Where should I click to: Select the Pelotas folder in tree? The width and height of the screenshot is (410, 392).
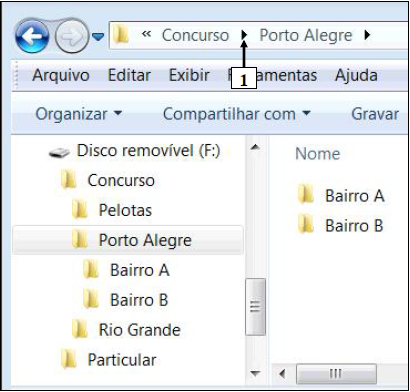(125, 210)
